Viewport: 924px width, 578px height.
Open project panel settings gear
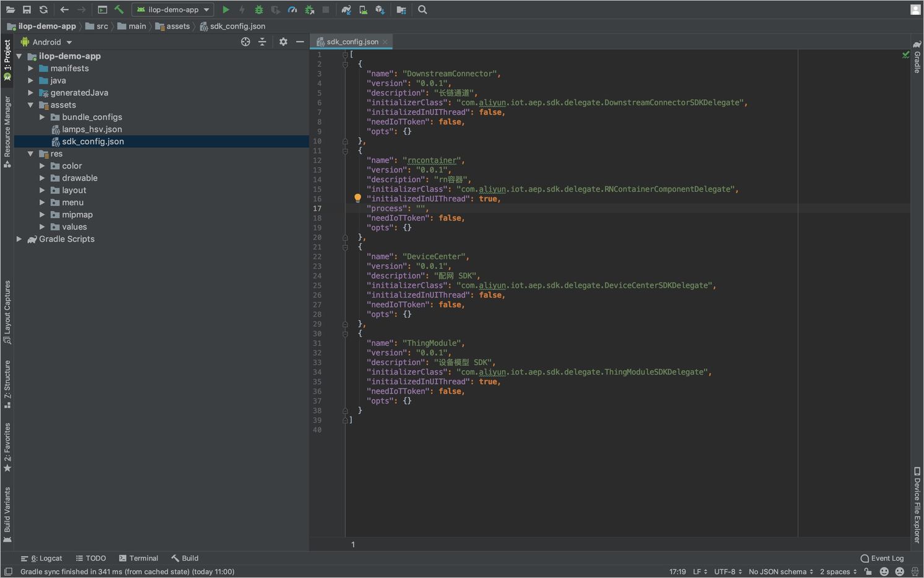click(283, 42)
